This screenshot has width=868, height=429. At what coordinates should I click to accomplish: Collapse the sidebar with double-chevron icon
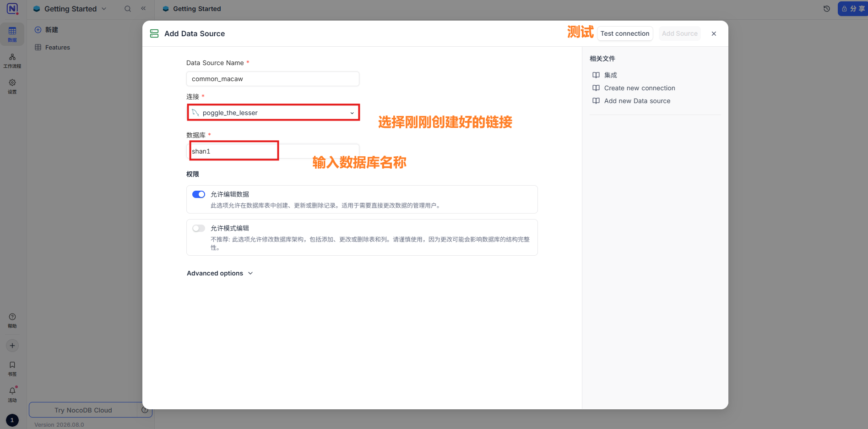pyautogui.click(x=143, y=8)
